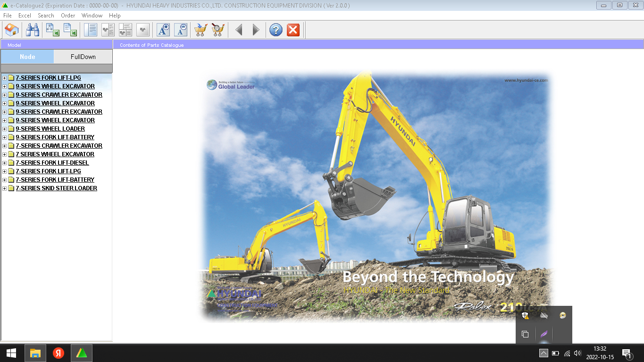Open search with the binoculars icon

33,30
